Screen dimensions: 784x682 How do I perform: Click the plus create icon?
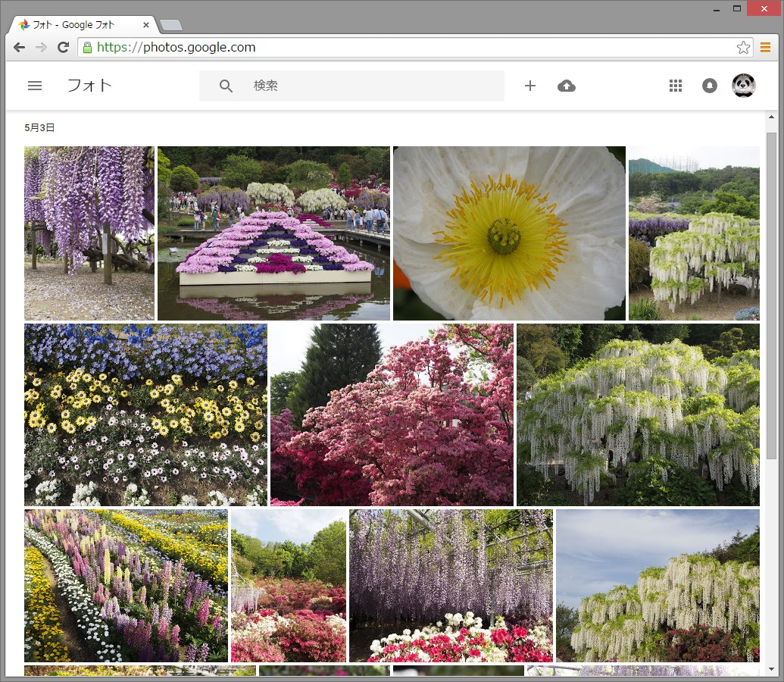(x=530, y=86)
